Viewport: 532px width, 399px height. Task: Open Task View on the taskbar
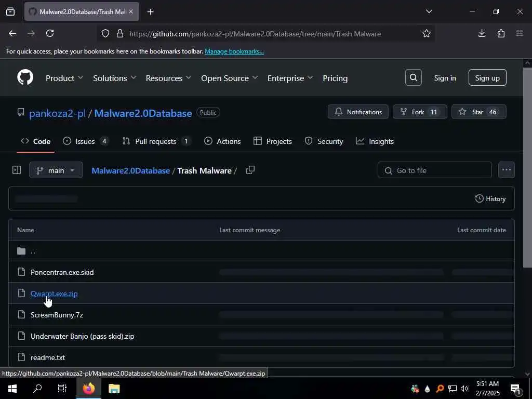[x=62, y=389]
